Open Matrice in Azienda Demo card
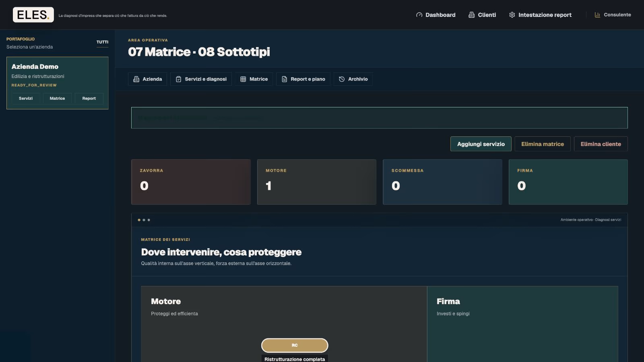This screenshot has width=644, height=362. coord(57,99)
